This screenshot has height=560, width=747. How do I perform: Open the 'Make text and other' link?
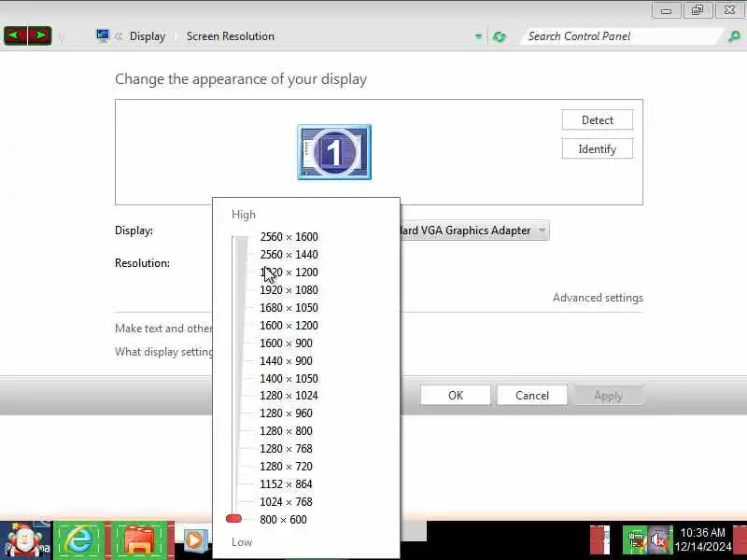(163, 329)
